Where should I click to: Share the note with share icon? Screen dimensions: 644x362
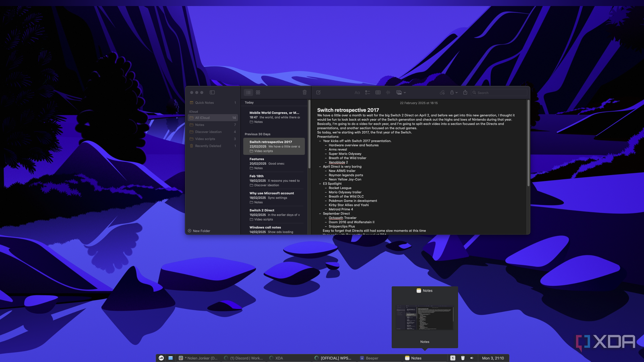[465, 93]
